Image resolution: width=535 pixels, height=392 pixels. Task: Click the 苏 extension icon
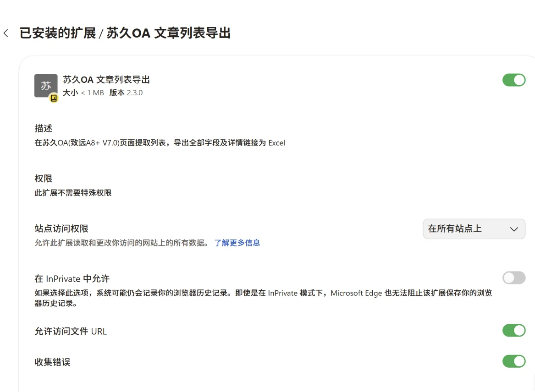point(46,86)
